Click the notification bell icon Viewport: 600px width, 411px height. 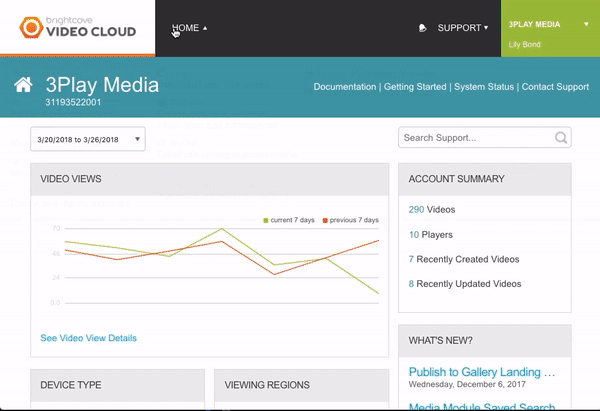(422, 28)
